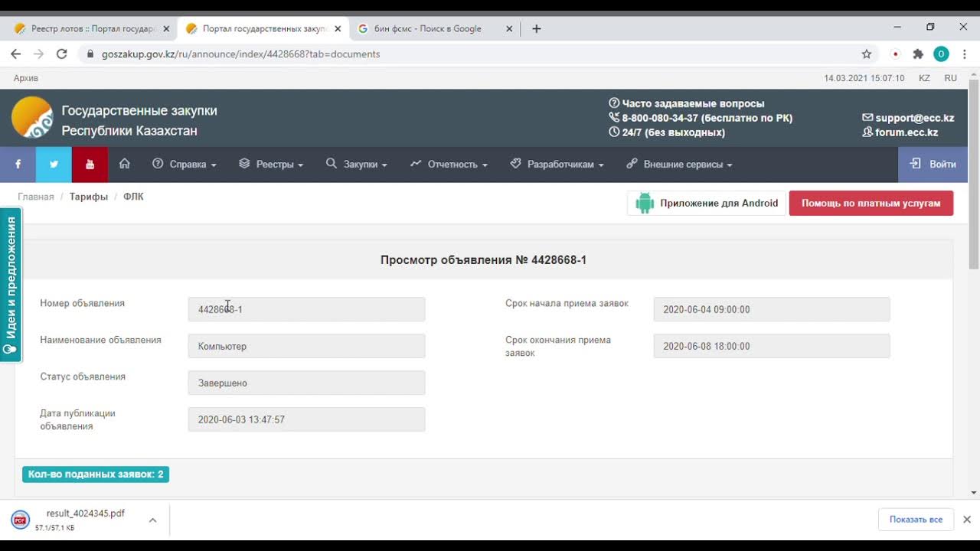Expand result_4024345.pdf download options chevron
This screenshot has width=980, height=551.
(152, 520)
